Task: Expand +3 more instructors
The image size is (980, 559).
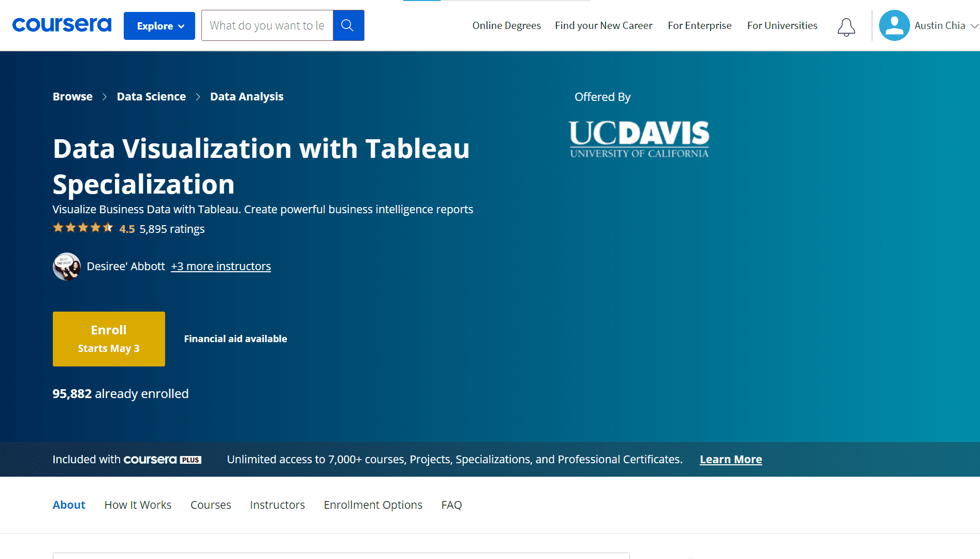Action: tap(221, 266)
